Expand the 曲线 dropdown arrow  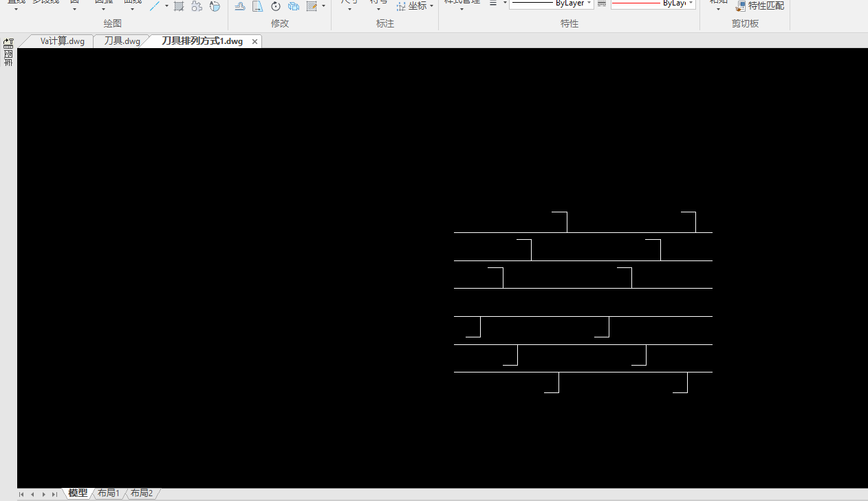pos(133,9)
